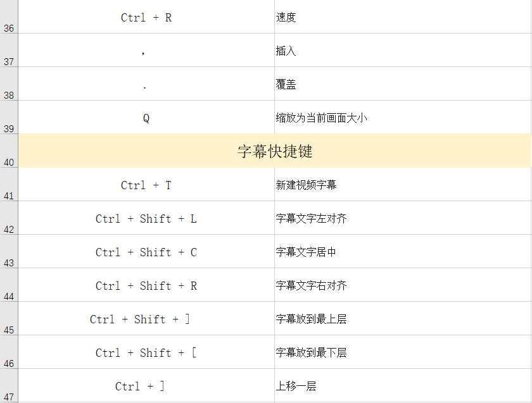Select the 上移一层 cell

402,387
